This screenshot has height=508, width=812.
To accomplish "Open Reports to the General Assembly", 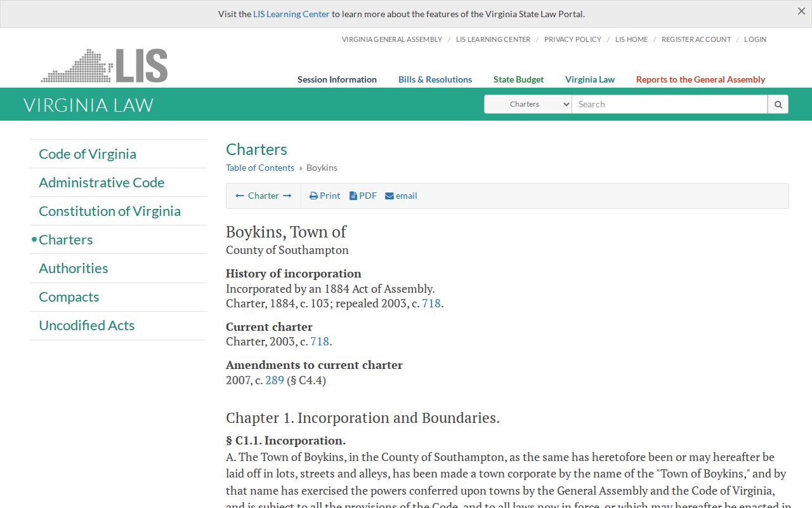I will coord(700,79).
